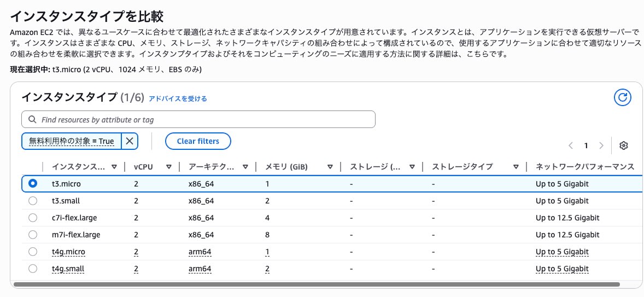Screen dimensions: 644x297
Task: Sort by vCPU column arrow
Action: click(169, 167)
